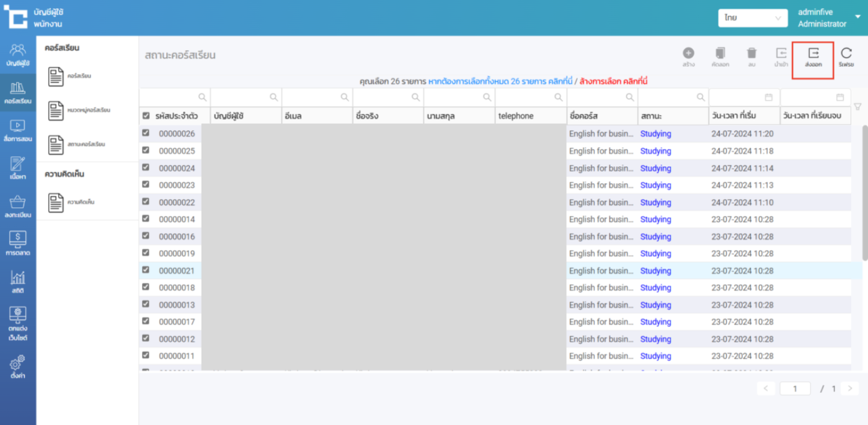Toggle the checkbox for row 00000021
The width and height of the screenshot is (868, 425).
click(146, 270)
